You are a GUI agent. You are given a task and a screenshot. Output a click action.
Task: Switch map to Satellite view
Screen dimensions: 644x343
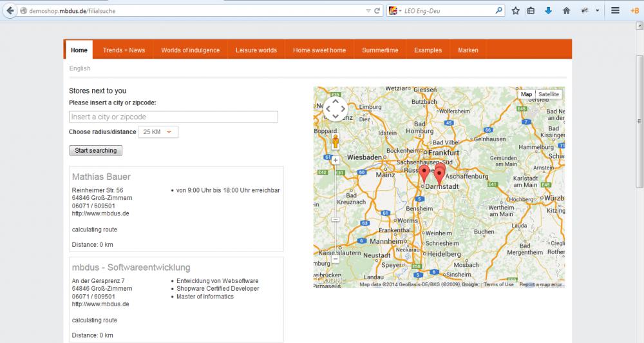tap(549, 94)
